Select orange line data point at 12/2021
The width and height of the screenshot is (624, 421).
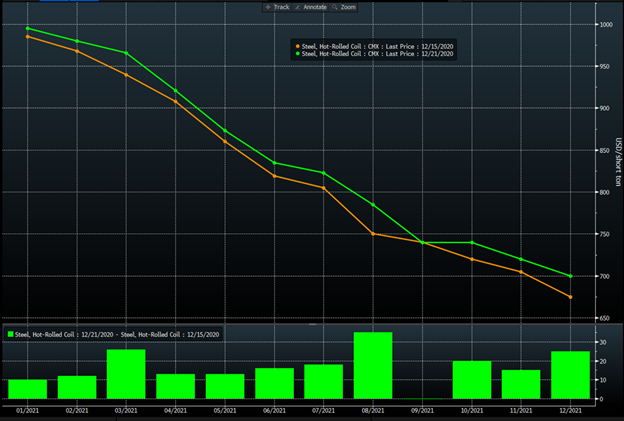(x=570, y=297)
